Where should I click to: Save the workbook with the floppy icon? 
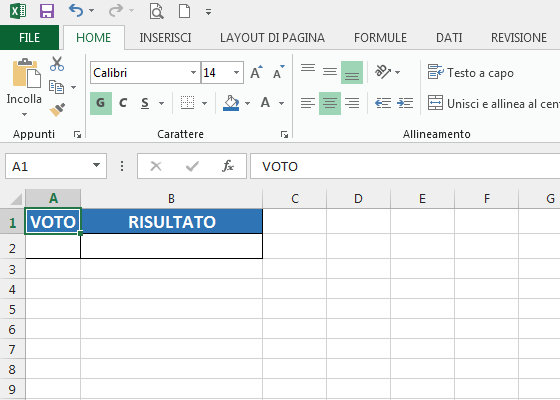pos(47,11)
